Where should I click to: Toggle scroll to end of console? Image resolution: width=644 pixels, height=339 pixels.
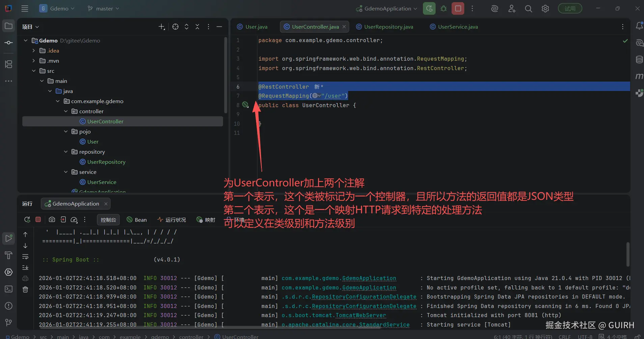pyautogui.click(x=25, y=268)
